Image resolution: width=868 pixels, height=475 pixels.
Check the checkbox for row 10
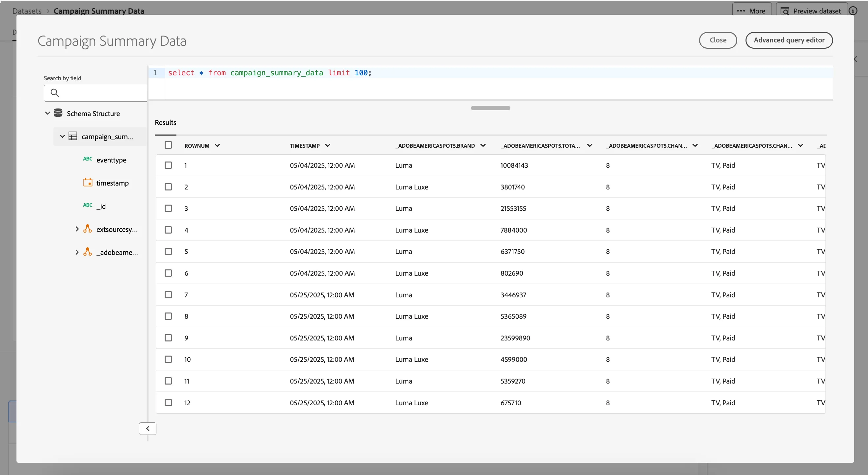[168, 360]
